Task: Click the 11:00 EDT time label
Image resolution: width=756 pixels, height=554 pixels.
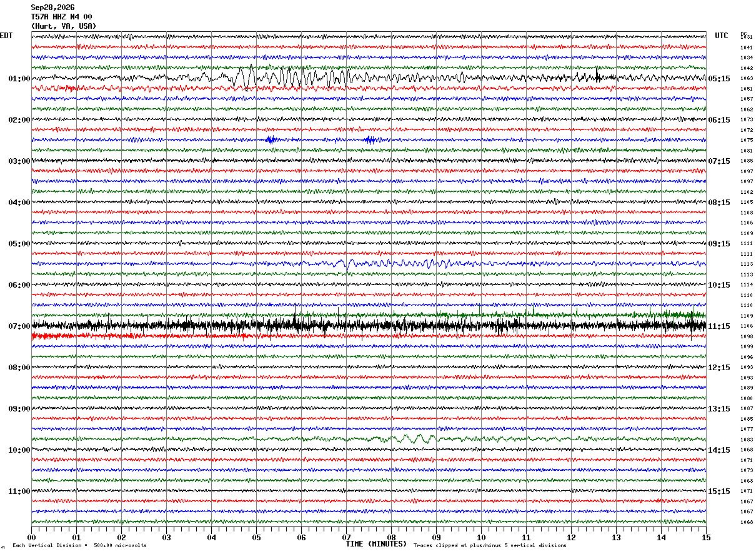Action: click(x=19, y=491)
